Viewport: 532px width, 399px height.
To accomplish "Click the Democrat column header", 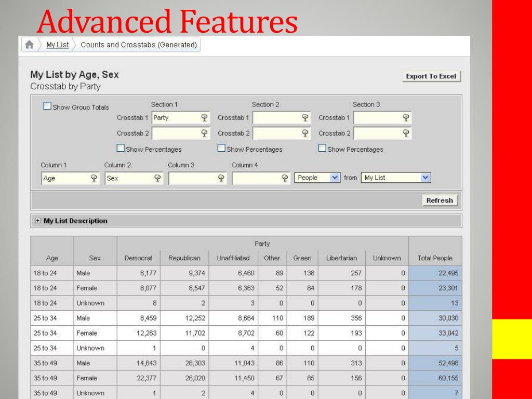I will coord(138,258).
